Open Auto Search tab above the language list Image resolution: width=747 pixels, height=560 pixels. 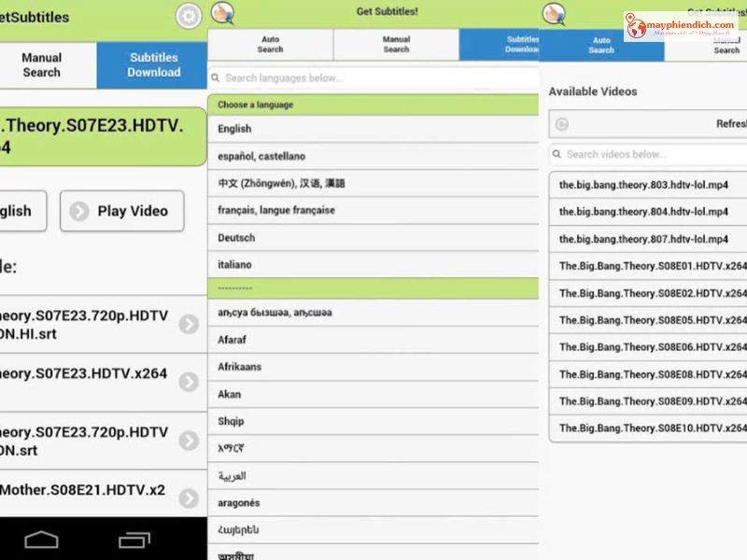(x=270, y=45)
